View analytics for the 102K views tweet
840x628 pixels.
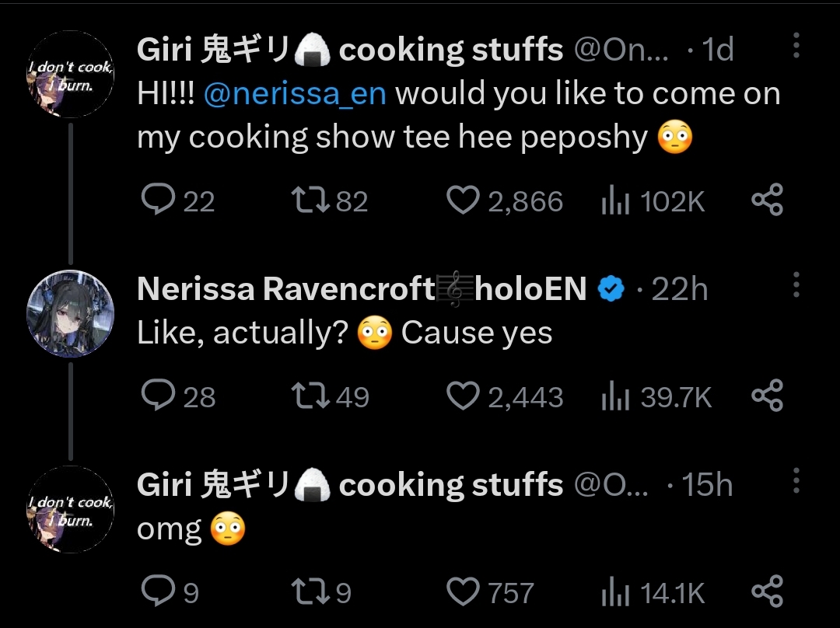pos(614,202)
